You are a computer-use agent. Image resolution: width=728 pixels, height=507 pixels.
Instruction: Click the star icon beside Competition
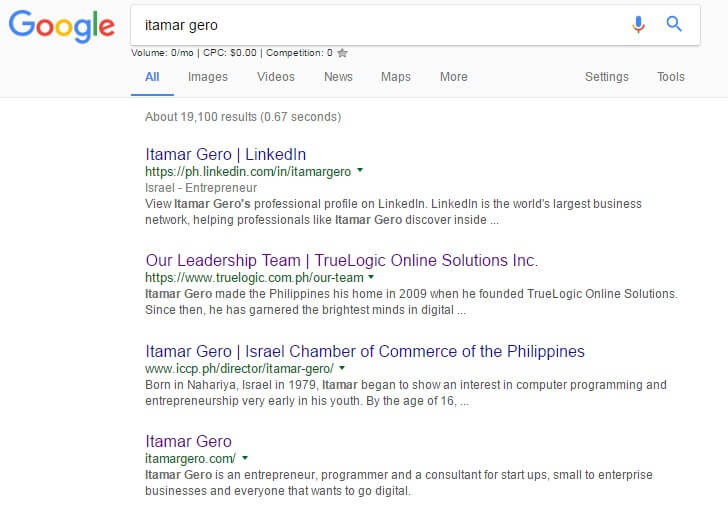[342, 53]
